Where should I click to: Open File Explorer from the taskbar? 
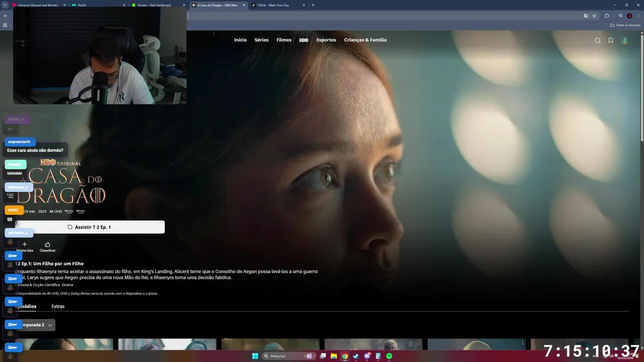pyautogui.click(x=334, y=356)
